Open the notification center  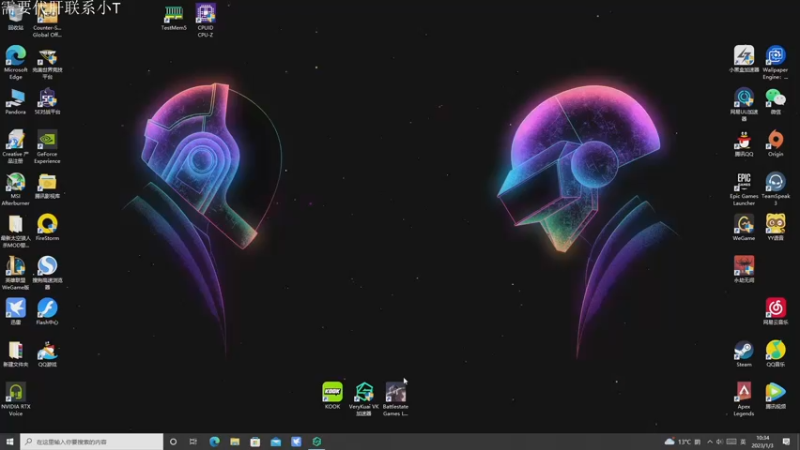(786, 441)
